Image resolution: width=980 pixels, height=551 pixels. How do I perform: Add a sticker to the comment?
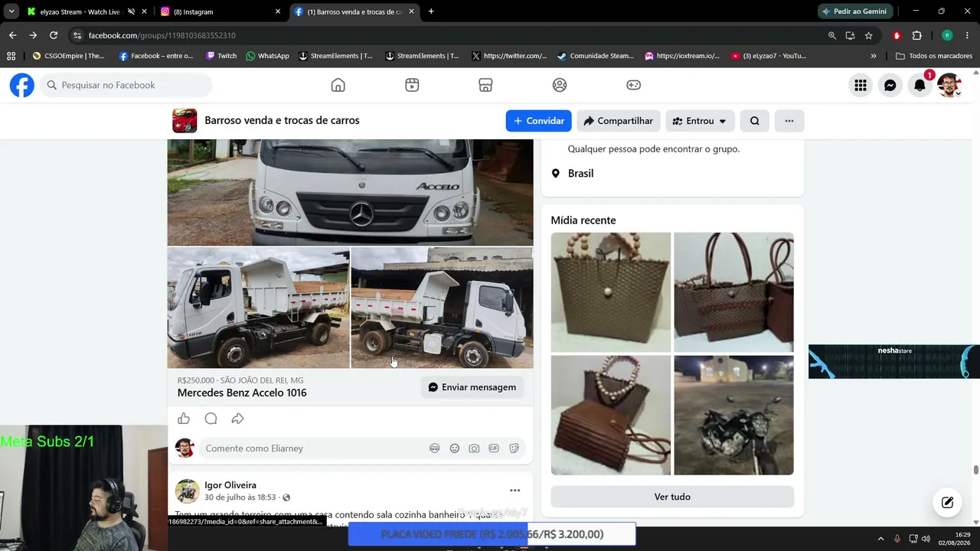(514, 448)
